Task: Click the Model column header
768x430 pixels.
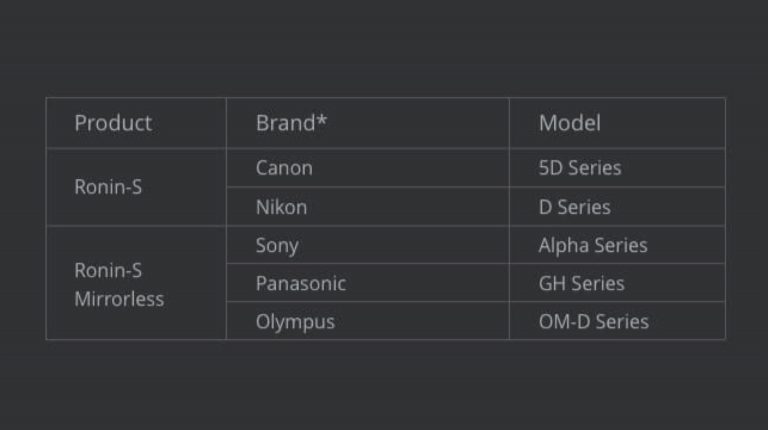Action: tap(570, 123)
